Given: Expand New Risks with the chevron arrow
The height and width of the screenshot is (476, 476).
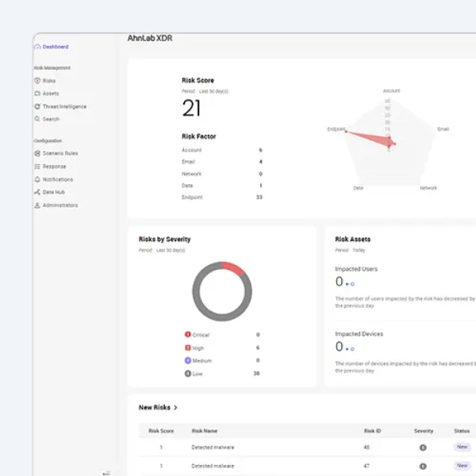Looking at the screenshot, I should [175, 408].
